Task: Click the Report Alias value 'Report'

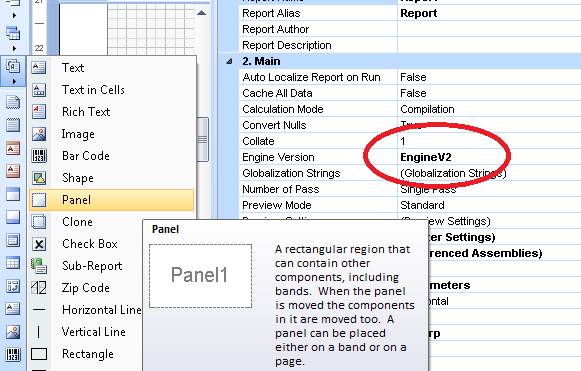Action: (x=419, y=13)
